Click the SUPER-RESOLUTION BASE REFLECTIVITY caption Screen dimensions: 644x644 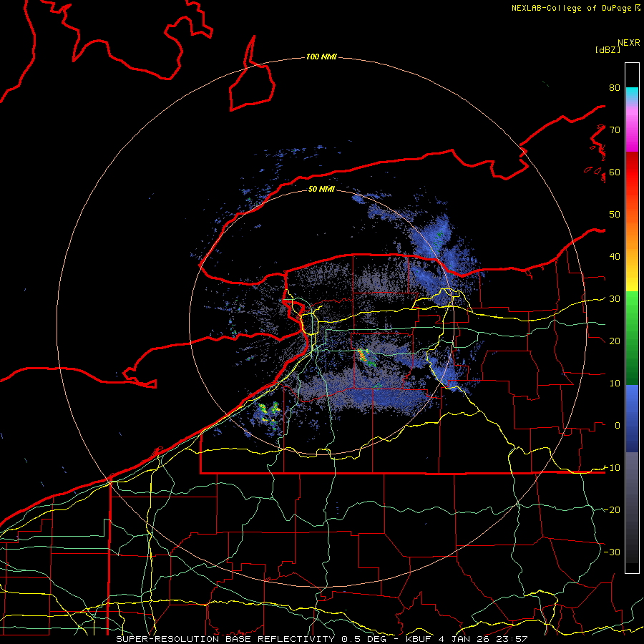point(225,639)
